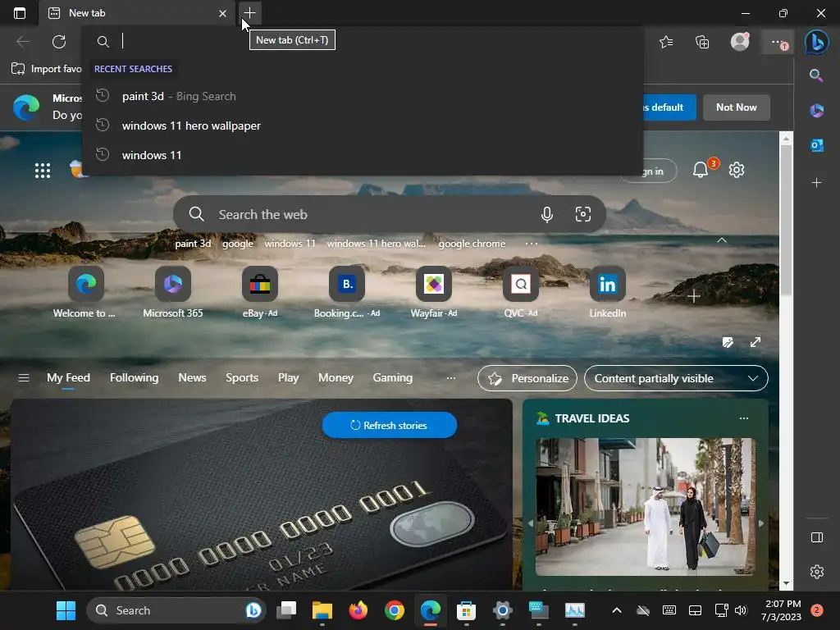Select recent search 'paint 3d'
Viewport: 840px width, 630px height.
[362, 97]
